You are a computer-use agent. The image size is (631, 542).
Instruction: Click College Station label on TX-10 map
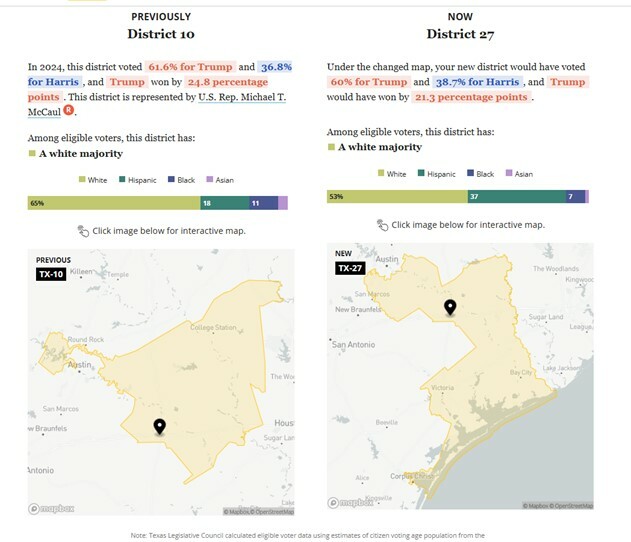213,328
